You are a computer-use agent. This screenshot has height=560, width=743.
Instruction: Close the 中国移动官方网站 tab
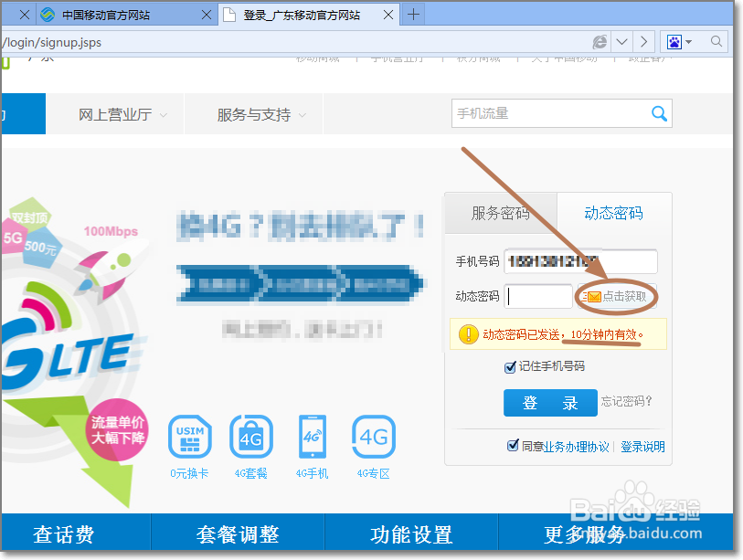pyautogui.click(x=207, y=16)
